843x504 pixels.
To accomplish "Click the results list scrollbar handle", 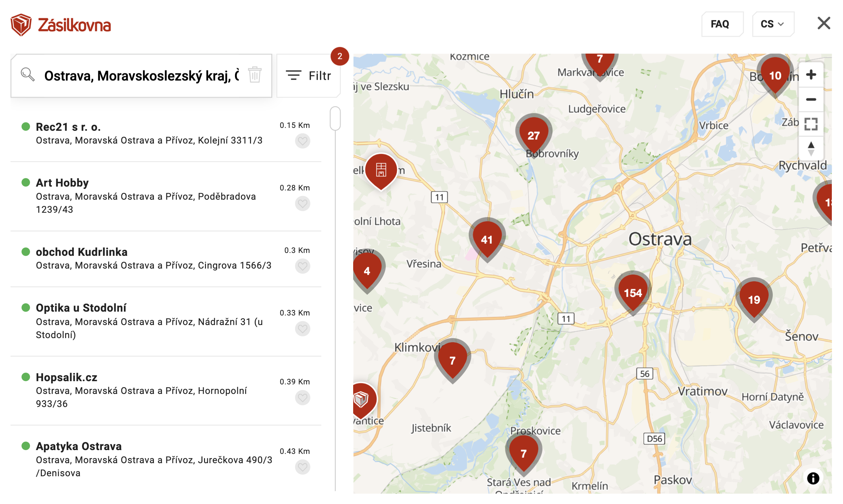I will coord(335,118).
